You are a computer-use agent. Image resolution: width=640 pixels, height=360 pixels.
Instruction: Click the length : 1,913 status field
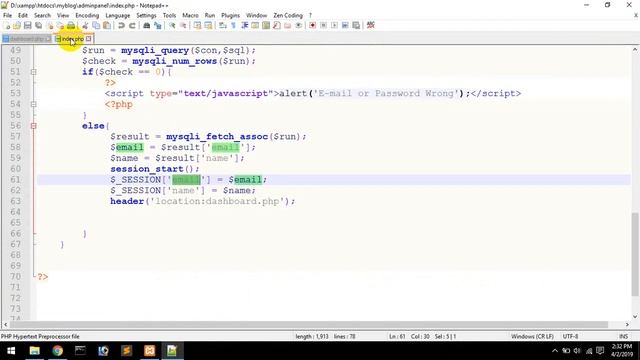coord(312,336)
